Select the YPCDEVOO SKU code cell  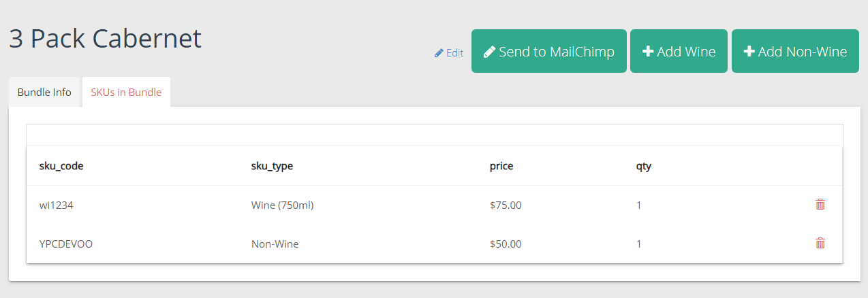coord(66,244)
